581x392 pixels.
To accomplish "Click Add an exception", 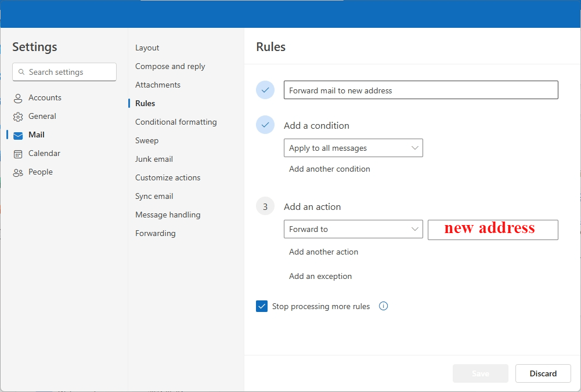I will 320,276.
